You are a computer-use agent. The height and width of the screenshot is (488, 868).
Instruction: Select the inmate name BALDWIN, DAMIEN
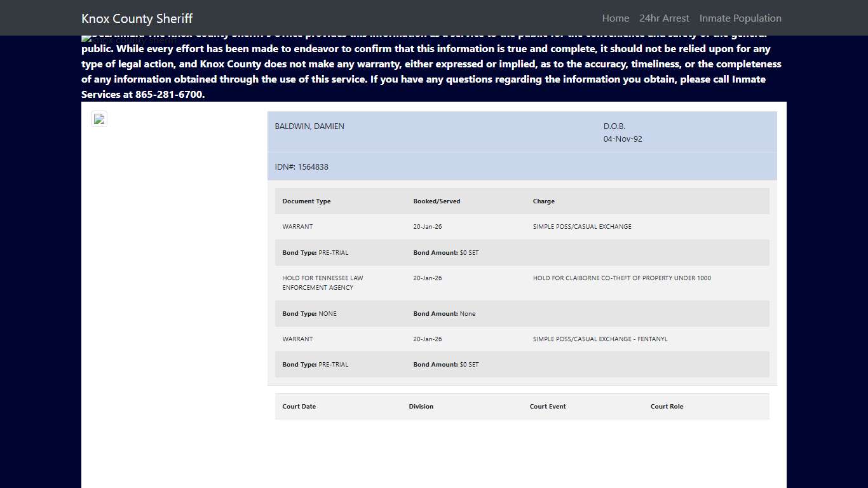[x=309, y=126]
